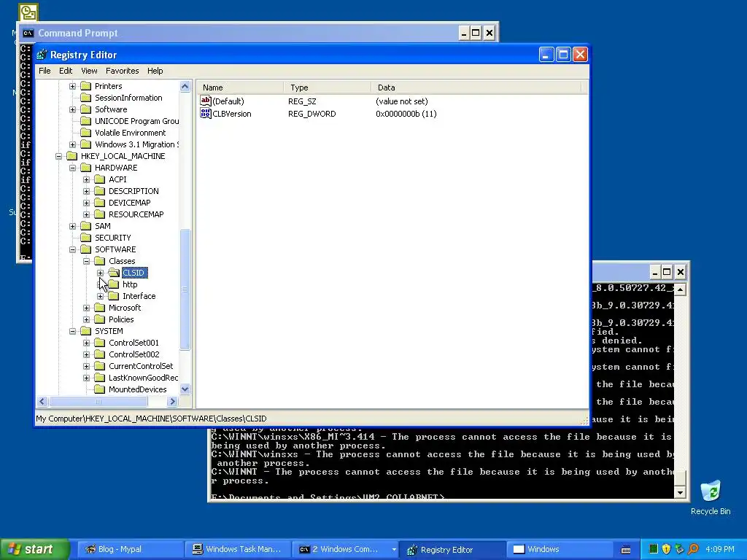
Task: Open the Start menu
Action: coord(35,549)
